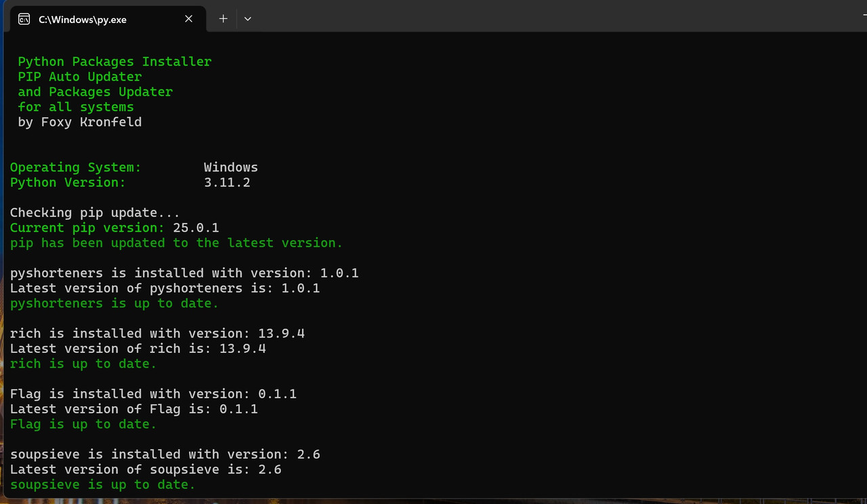Click the pip version value '25.0.1'
Viewport: 867px width, 504px height.
[x=196, y=228]
